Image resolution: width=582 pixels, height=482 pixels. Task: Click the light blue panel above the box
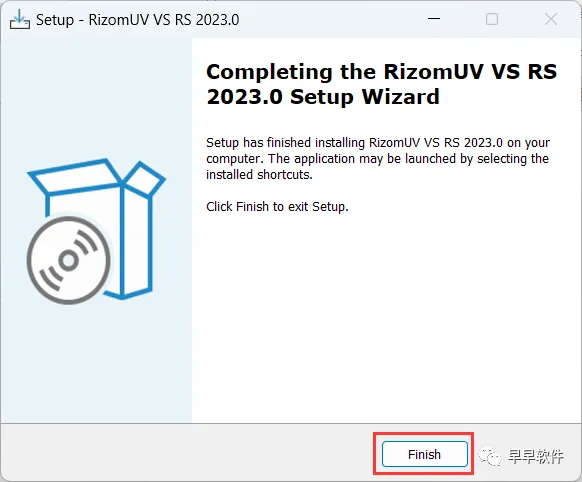97,96
